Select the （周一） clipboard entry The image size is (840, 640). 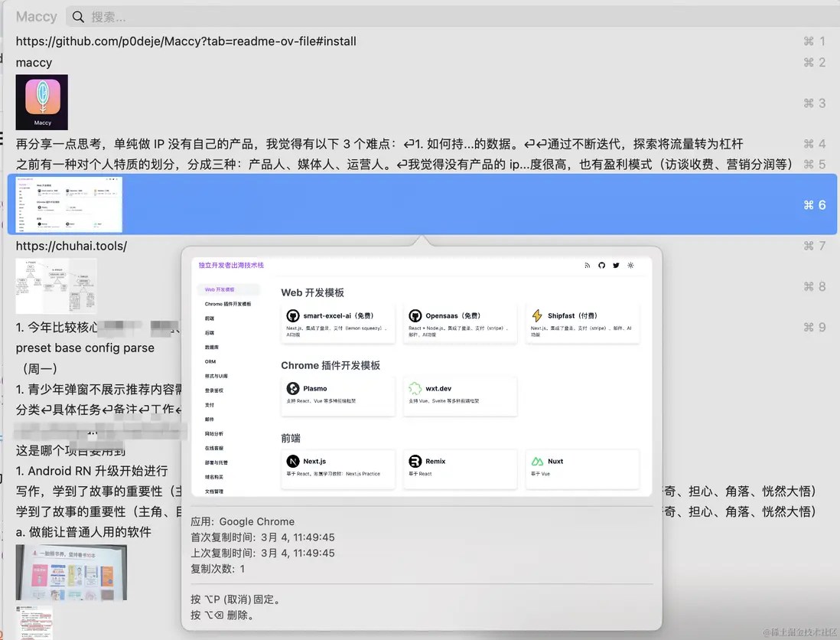[40, 368]
